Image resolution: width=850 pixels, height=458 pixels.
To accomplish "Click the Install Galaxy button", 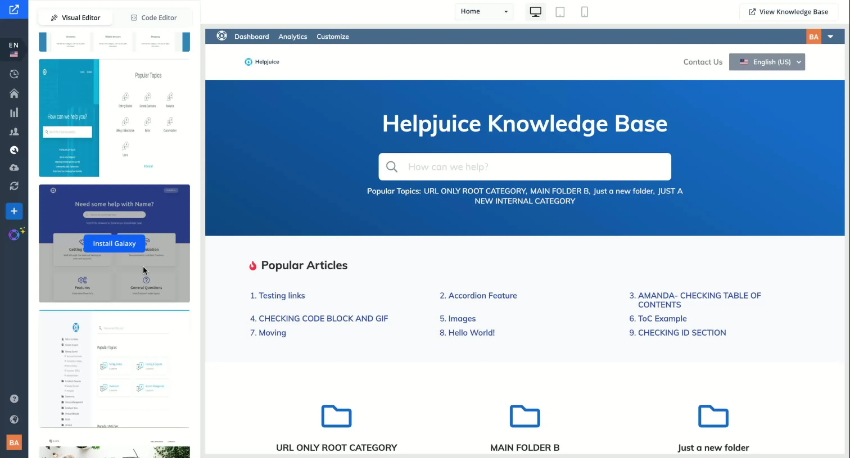I will click(114, 243).
